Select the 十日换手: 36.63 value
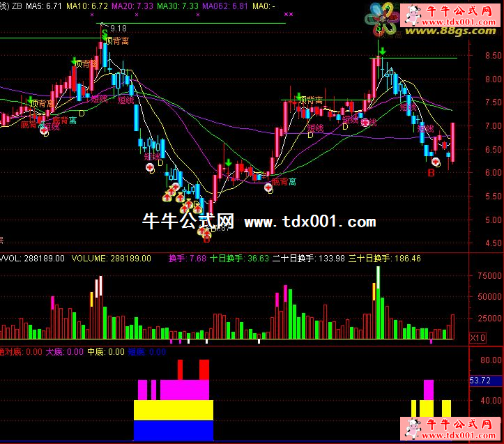This screenshot has height=444, width=504. (x=239, y=259)
